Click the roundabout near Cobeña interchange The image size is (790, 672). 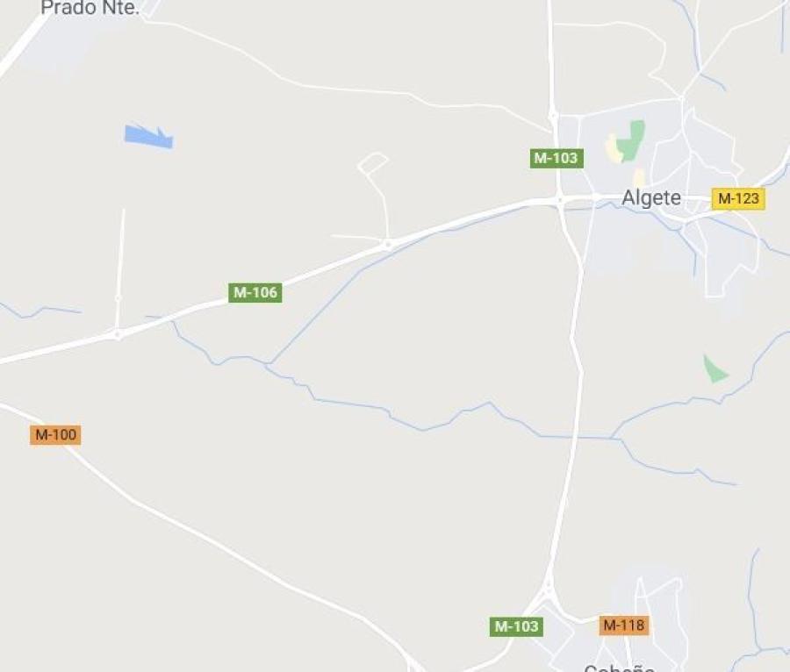pos(548,586)
